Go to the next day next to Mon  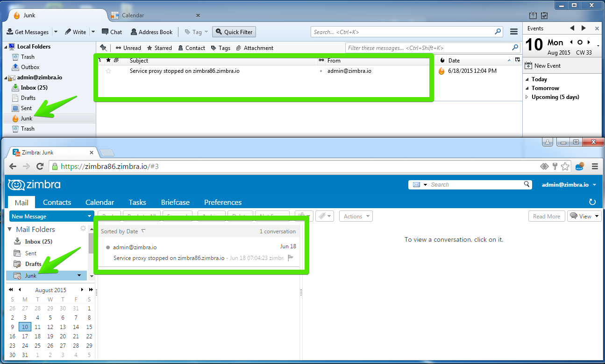(x=588, y=42)
